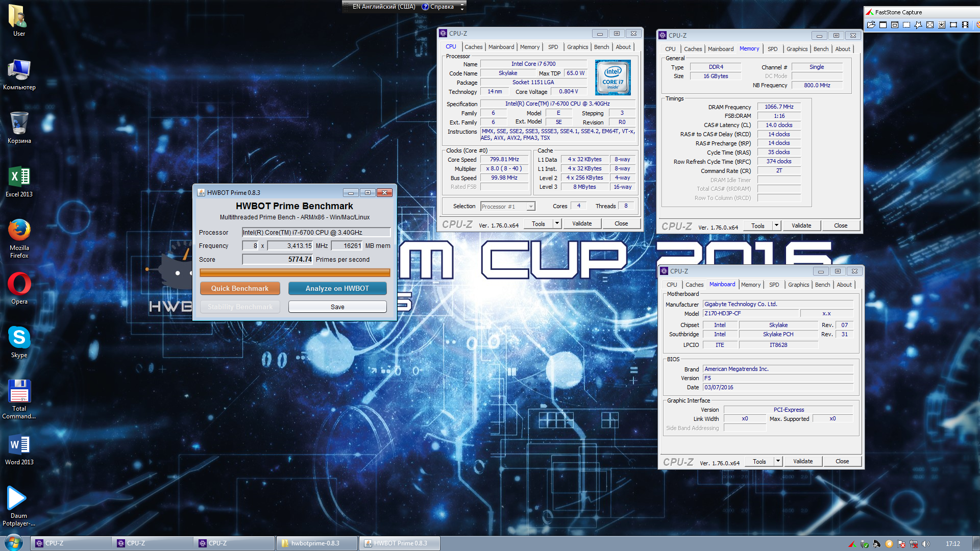This screenshot has width=980, height=551.
Task: Click memory size 16 GBytes value
Action: click(716, 77)
